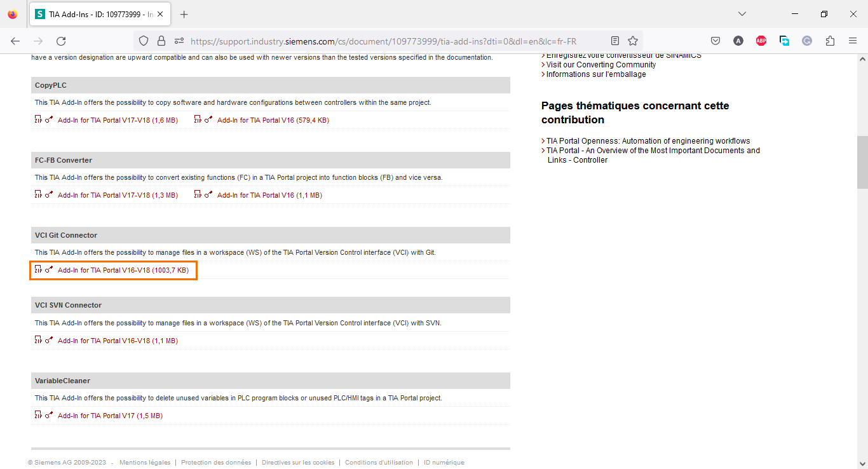Download Add-In for TIA Portal V16-V18 (1003,7 KB)
The image size is (868, 469).
123,269
